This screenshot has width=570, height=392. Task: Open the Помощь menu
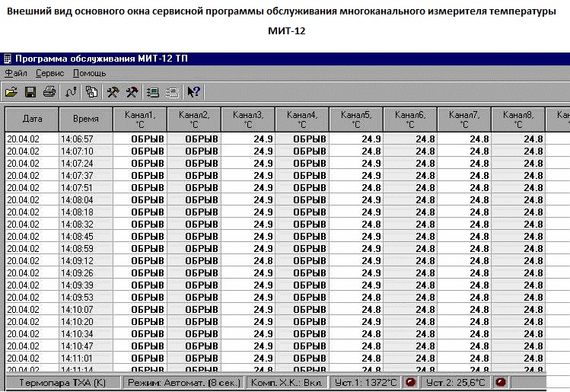pos(90,74)
